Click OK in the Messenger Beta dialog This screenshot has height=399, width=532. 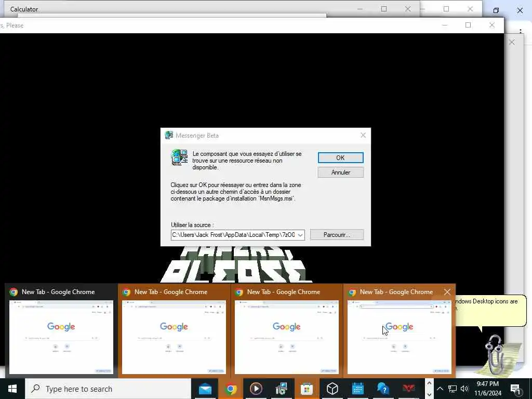point(340,157)
